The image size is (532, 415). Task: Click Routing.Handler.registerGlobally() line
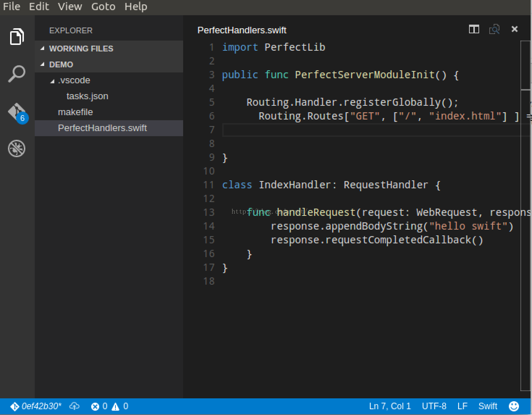coord(352,102)
